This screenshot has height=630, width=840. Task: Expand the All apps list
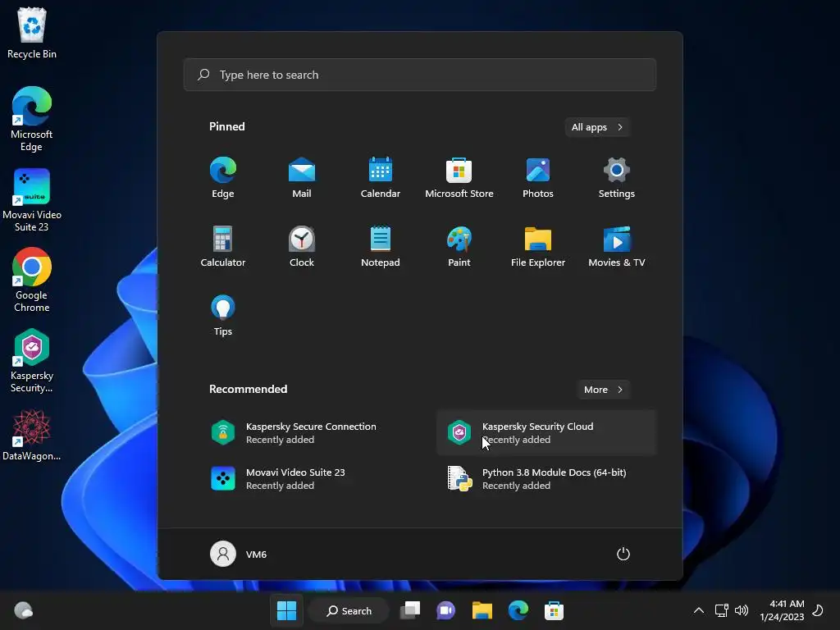click(597, 127)
